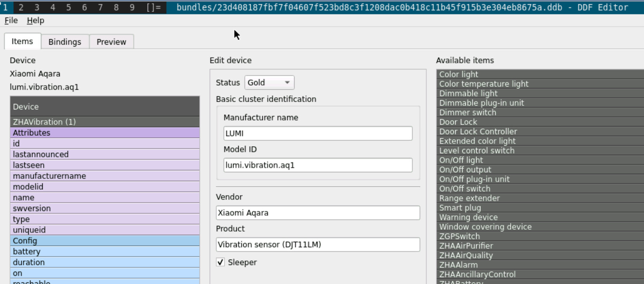Select the Attributes group row
The width and height of the screenshot is (644, 284).
[x=105, y=133]
